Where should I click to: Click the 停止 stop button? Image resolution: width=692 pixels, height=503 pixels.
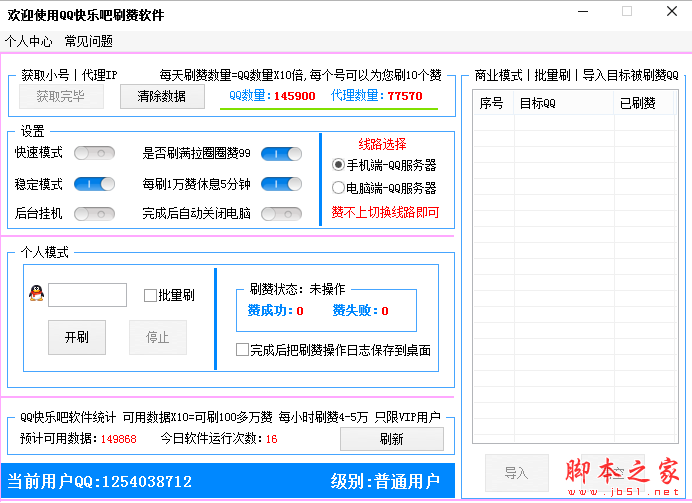click(158, 338)
